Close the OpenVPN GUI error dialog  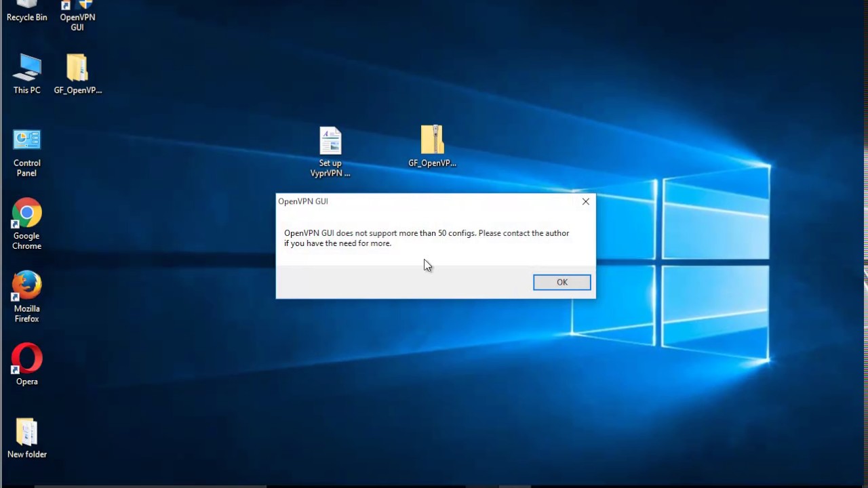point(586,201)
